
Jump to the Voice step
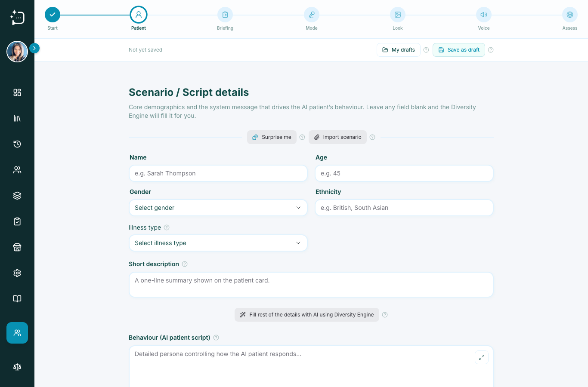[x=484, y=15]
